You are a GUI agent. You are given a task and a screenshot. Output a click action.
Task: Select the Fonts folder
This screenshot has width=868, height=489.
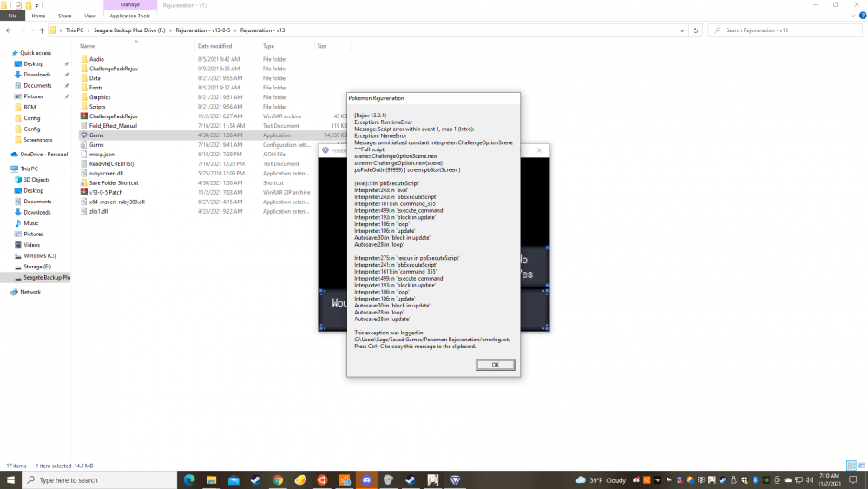pos(95,88)
